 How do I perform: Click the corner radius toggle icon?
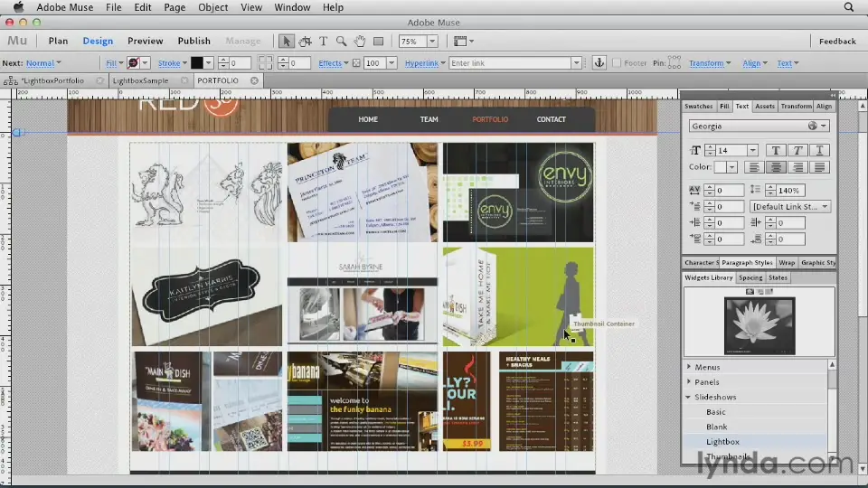265,62
